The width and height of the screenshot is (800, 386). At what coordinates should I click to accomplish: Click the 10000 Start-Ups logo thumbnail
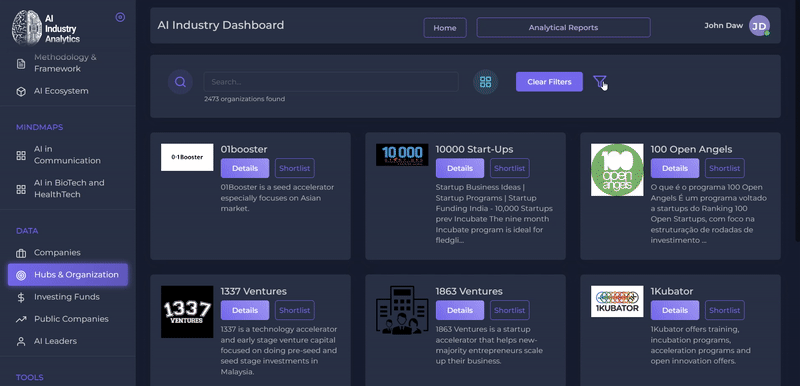coord(402,155)
